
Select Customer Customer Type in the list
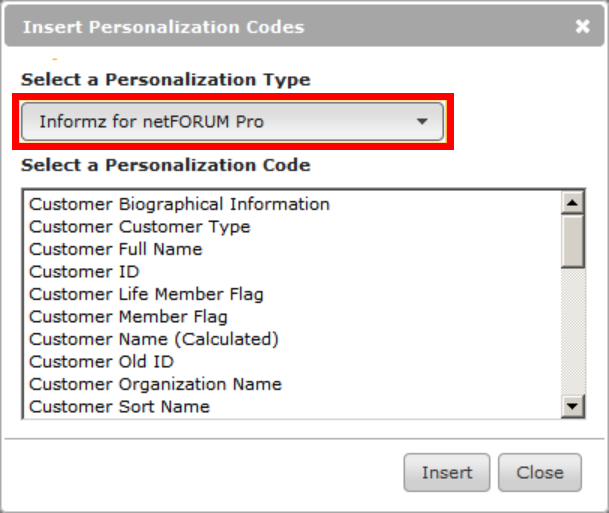(140, 227)
